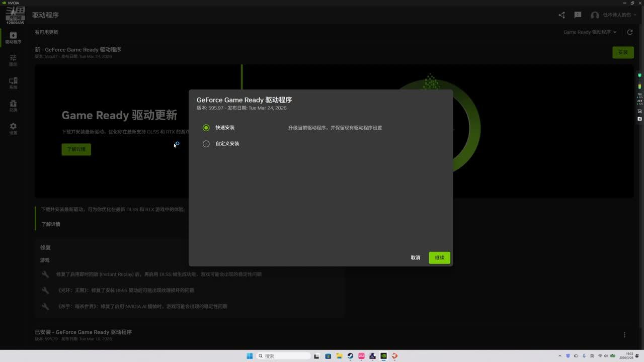
Task: Select the 快速安装 (Express install) radio button
Action: point(206,128)
